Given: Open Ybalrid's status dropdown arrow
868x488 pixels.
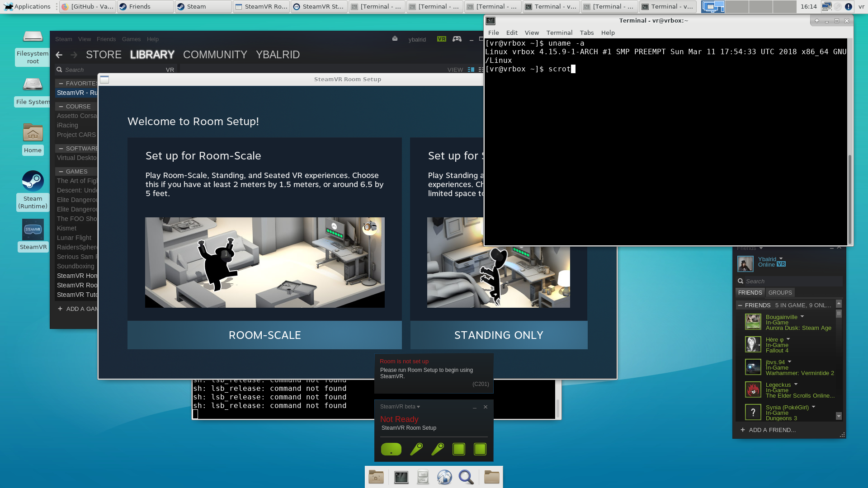Looking at the screenshot, I should pyautogui.click(x=781, y=259).
